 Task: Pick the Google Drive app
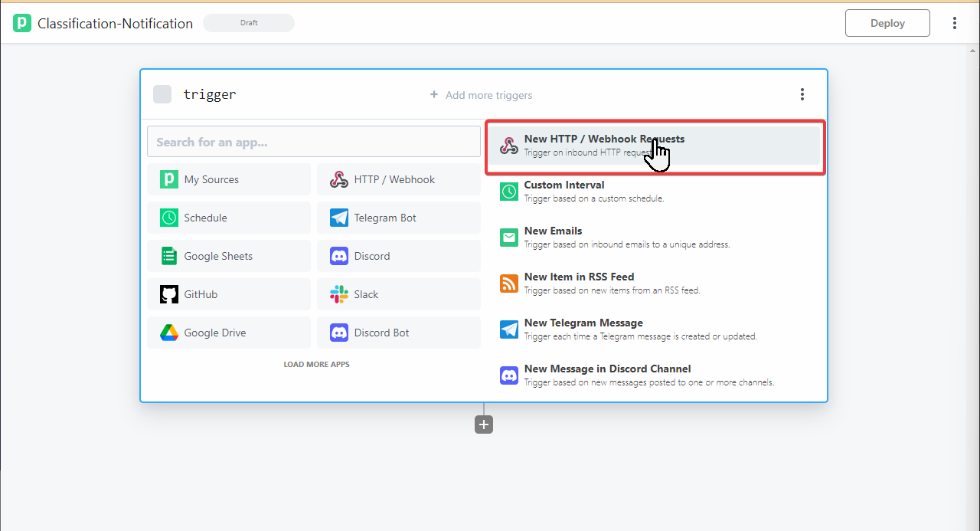[x=229, y=333]
